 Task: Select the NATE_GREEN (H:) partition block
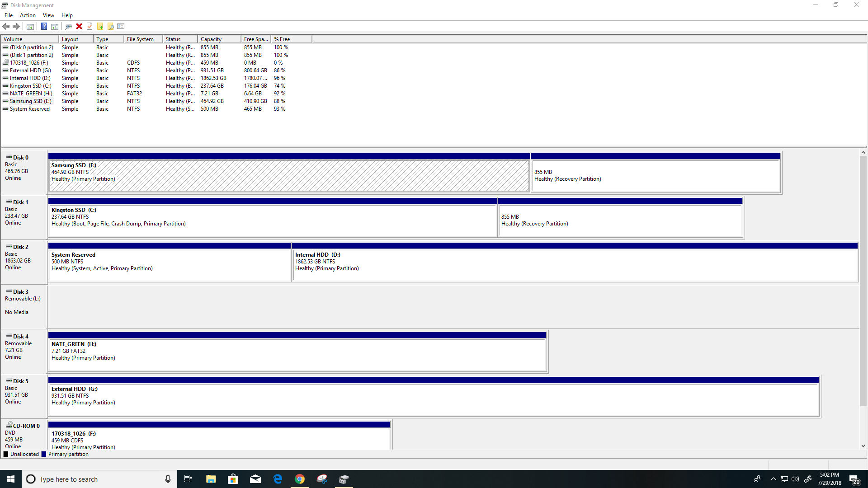point(297,352)
